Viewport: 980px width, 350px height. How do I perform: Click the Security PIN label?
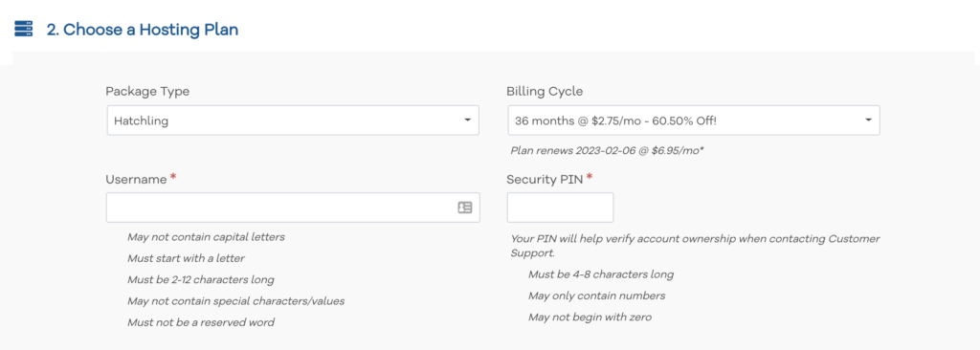[545, 180]
